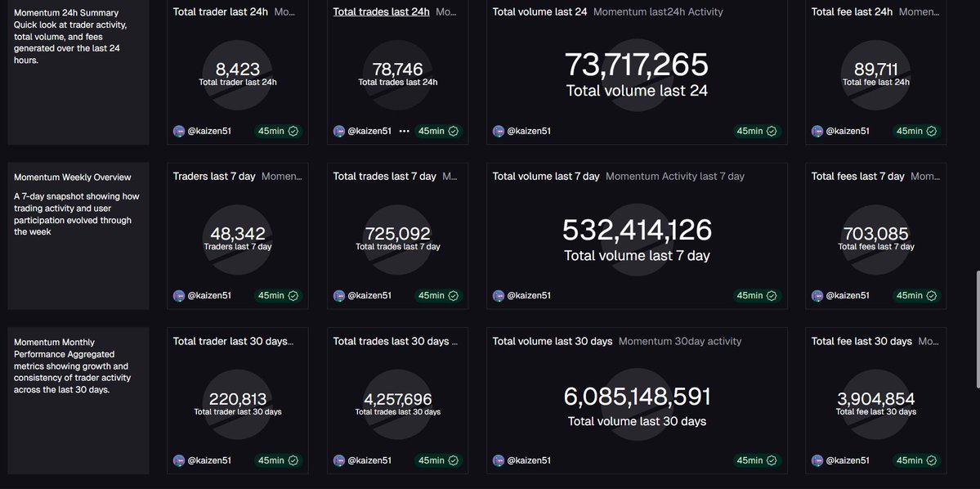Open @kaizen51 profile on Total fee last 24h card
Image resolution: width=980 pixels, height=489 pixels.
848,132
